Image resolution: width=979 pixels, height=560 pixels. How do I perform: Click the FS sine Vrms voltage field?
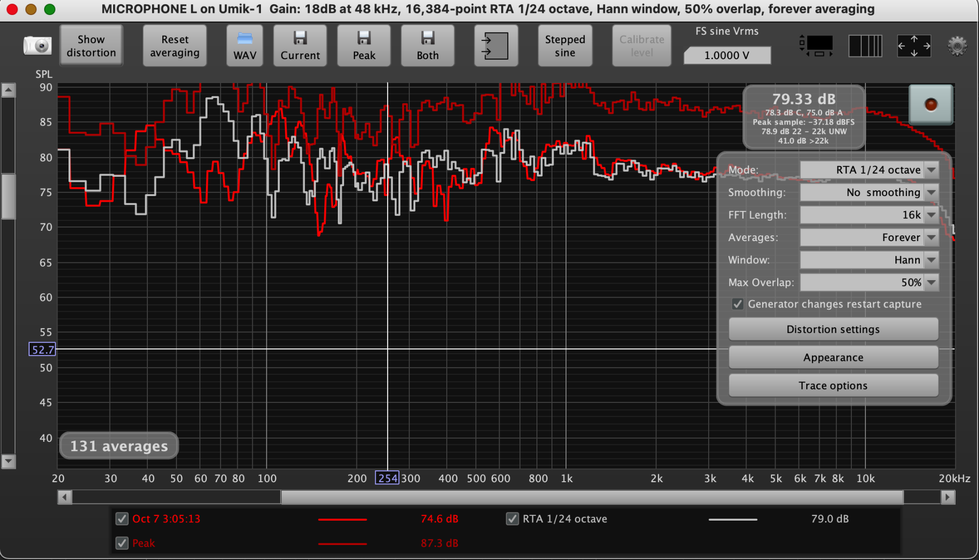tap(726, 55)
